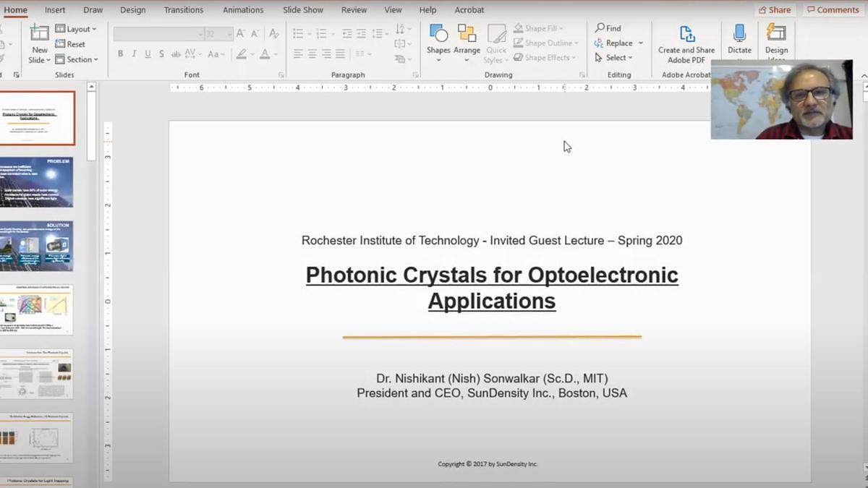
Task: Click the slide title Photonic Crystals text
Action: [x=492, y=288]
